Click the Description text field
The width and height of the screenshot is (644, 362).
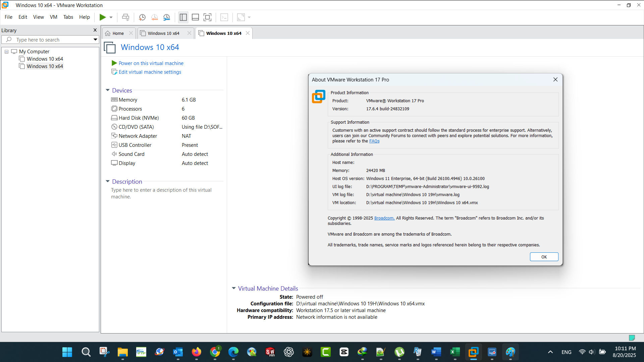point(161,193)
